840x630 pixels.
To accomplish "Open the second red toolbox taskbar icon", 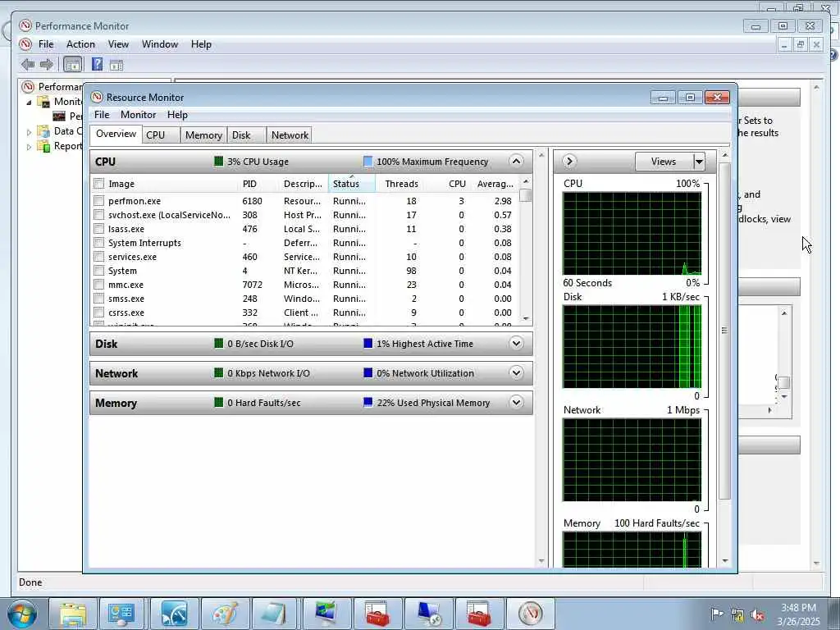I will tap(479, 614).
